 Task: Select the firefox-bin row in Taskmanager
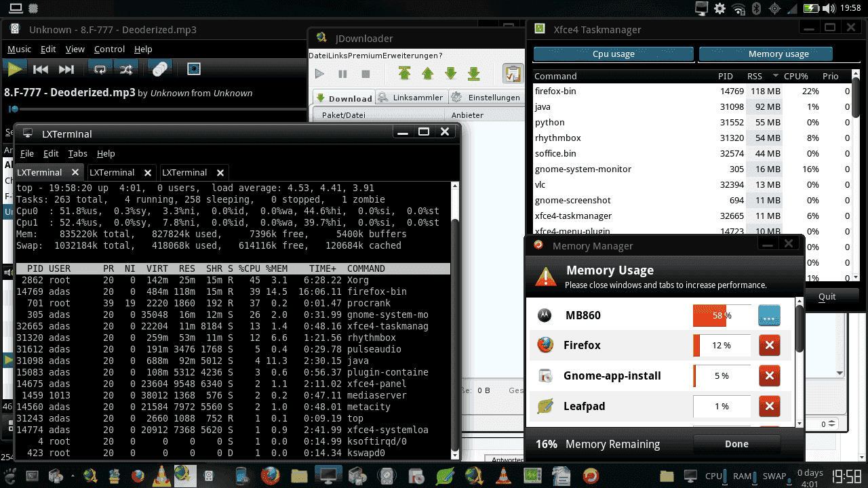(692, 91)
